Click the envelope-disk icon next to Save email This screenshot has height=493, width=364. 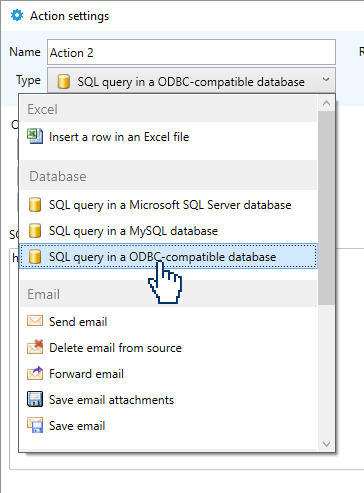[x=35, y=425]
